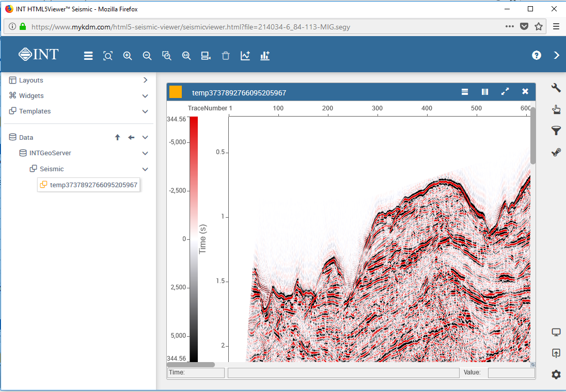566x392 pixels.
Task: Click the widget title temp3737892766095205967
Action: [239, 93]
